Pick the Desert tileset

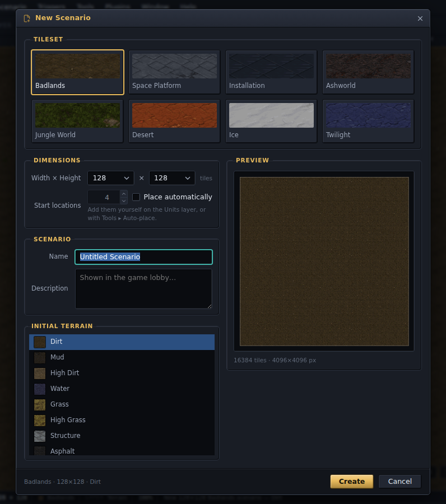point(174,121)
